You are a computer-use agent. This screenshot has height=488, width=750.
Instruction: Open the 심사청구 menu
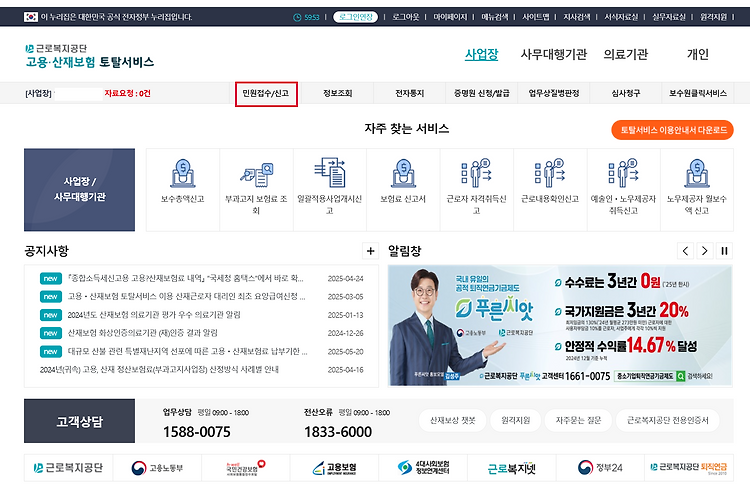pyautogui.click(x=626, y=94)
